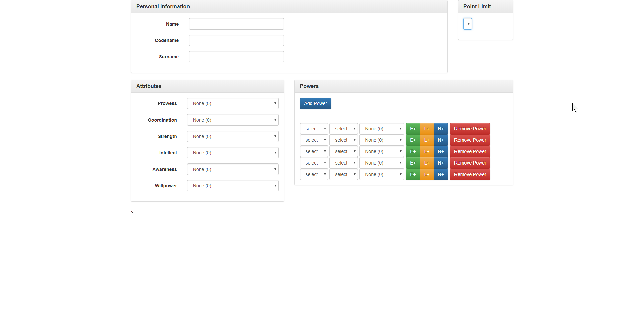
Task: Click L+ in the fourth power row
Action: (427, 163)
